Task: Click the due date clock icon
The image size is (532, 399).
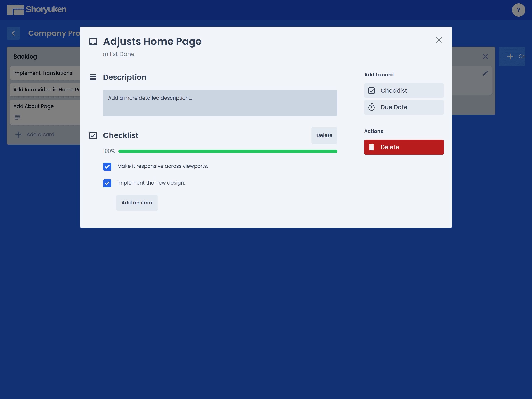Action: pyautogui.click(x=372, y=107)
